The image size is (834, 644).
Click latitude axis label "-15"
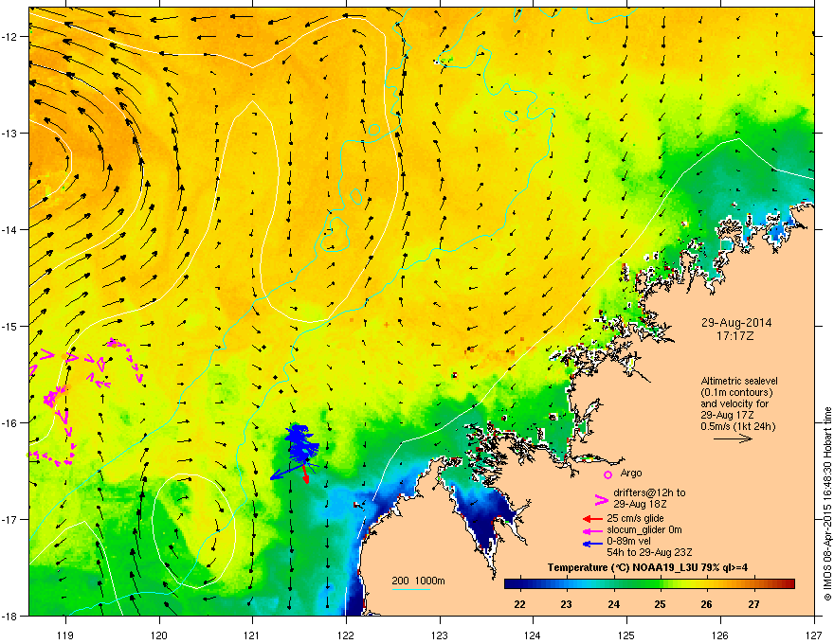[x=9, y=326]
